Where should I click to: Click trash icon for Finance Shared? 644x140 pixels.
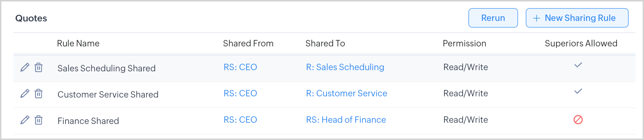(38, 120)
